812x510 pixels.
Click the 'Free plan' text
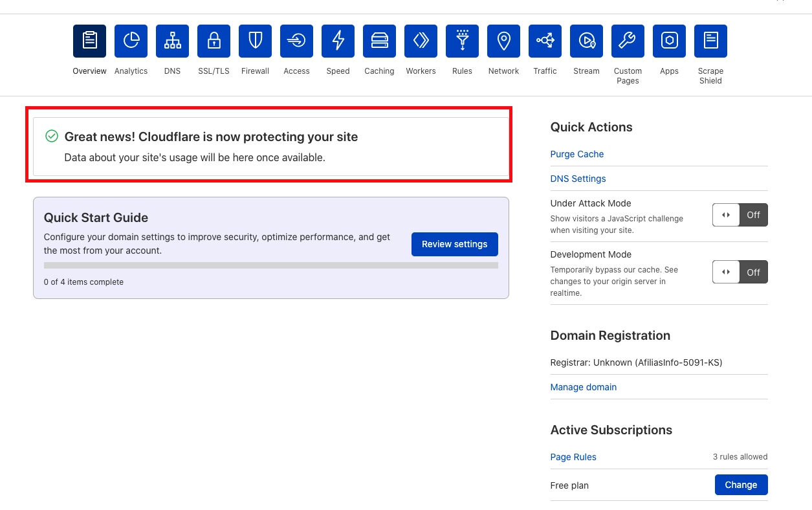coord(569,485)
